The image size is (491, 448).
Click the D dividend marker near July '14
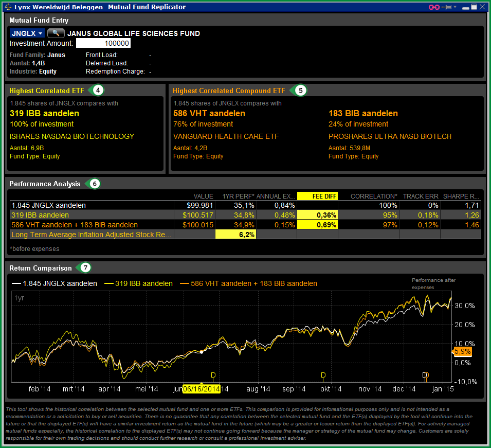213,375
